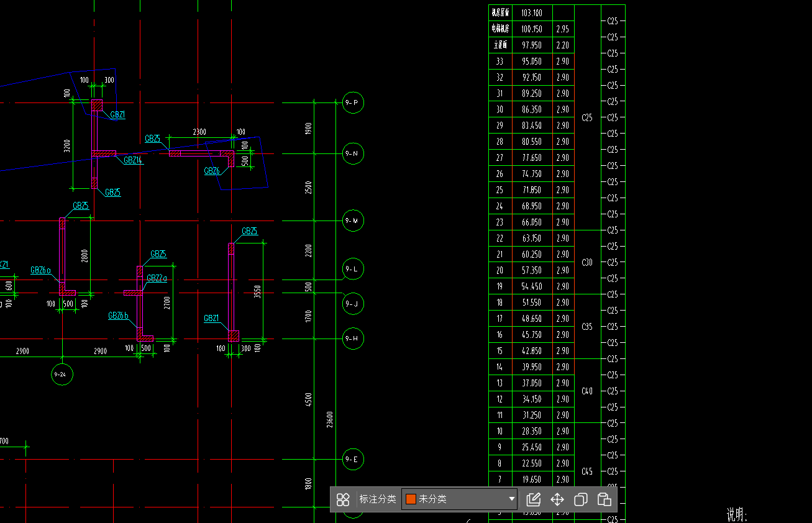The image size is (812, 523).
Task: Click the 2700 dimension text
Action: pyautogui.click(x=167, y=303)
